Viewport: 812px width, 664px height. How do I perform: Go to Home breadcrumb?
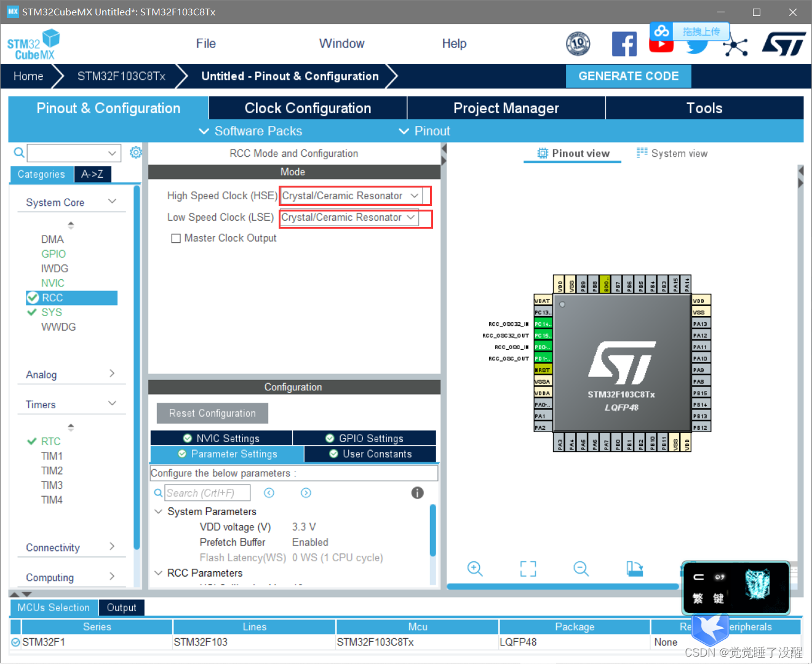pyautogui.click(x=28, y=76)
